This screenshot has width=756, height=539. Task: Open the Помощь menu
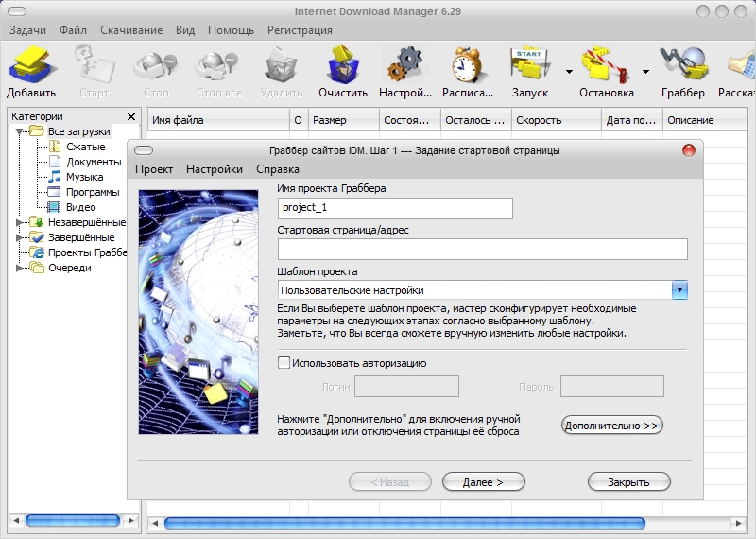pyautogui.click(x=231, y=30)
